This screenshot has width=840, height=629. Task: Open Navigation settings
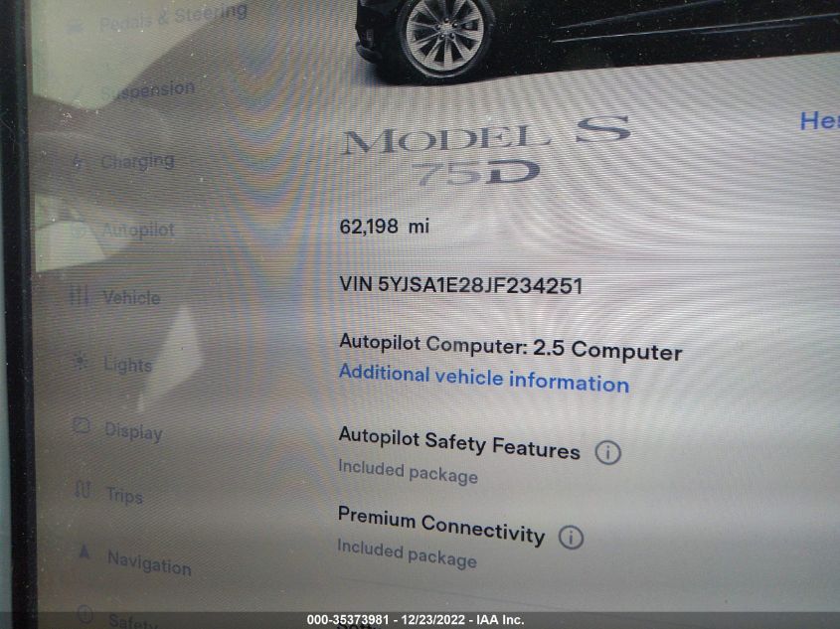coord(149,563)
